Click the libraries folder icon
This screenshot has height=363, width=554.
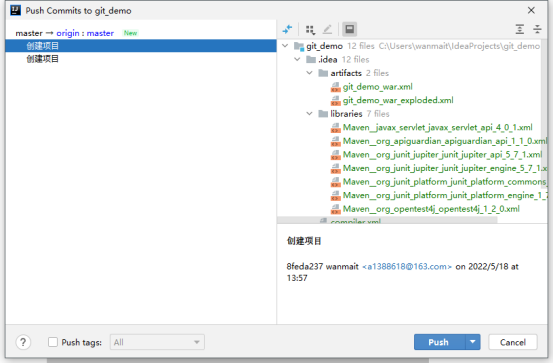(x=323, y=114)
